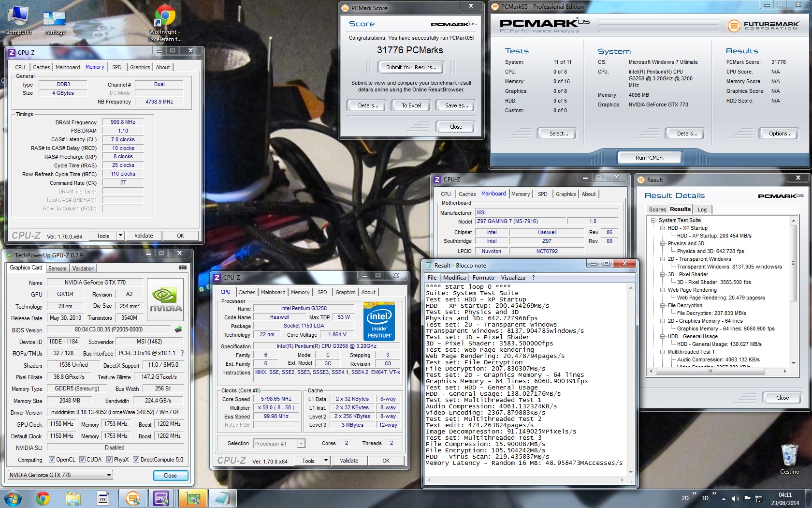This screenshot has height=508, width=812.
Task: Click GPU-Z camera screenshot icon
Action: (x=183, y=267)
